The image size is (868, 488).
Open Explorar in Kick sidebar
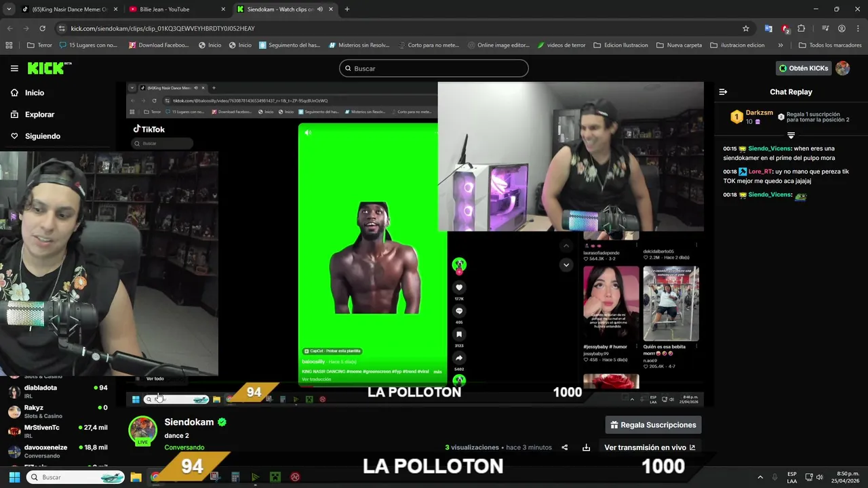(x=39, y=115)
